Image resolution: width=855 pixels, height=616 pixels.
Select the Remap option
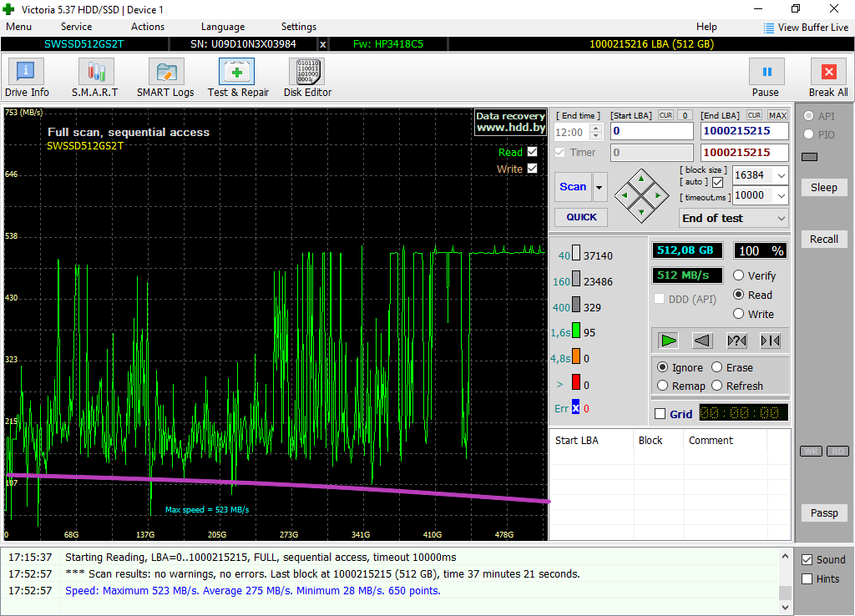[x=663, y=386]
